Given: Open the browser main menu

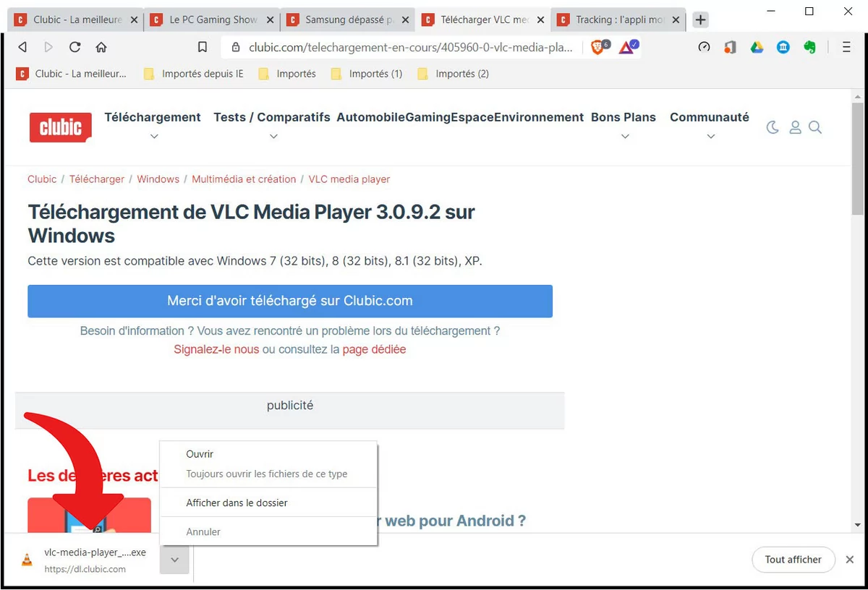Looking at the screenshot, I should click(846, 47).
